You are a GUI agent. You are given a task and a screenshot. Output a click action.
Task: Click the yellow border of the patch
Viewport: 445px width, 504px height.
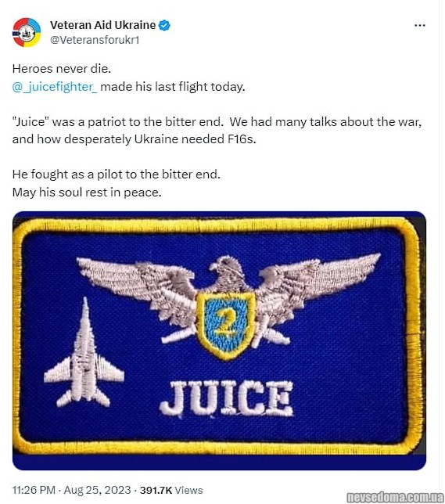tap(219, 224)
